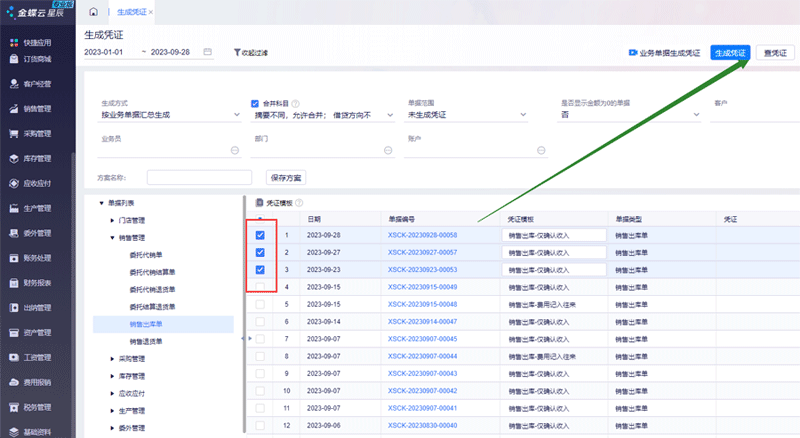Viewport: 800px width, 438px height.
Task: Click the 凭证模板 cell in row 1
Action: (554, 235)
